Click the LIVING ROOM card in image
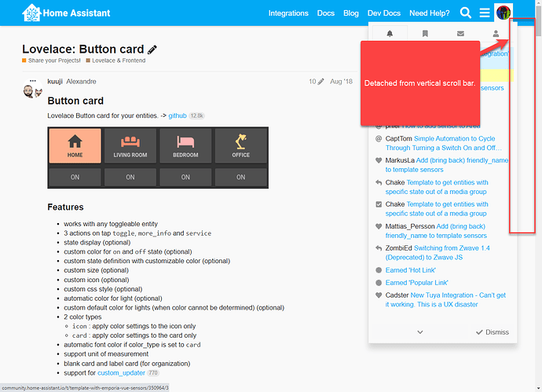 (130, 146)
